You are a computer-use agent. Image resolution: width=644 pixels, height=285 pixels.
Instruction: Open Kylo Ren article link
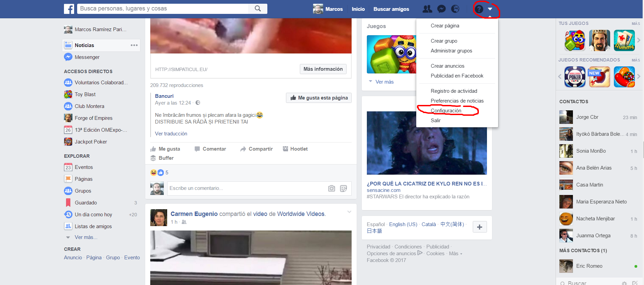[x=427, y=184]
